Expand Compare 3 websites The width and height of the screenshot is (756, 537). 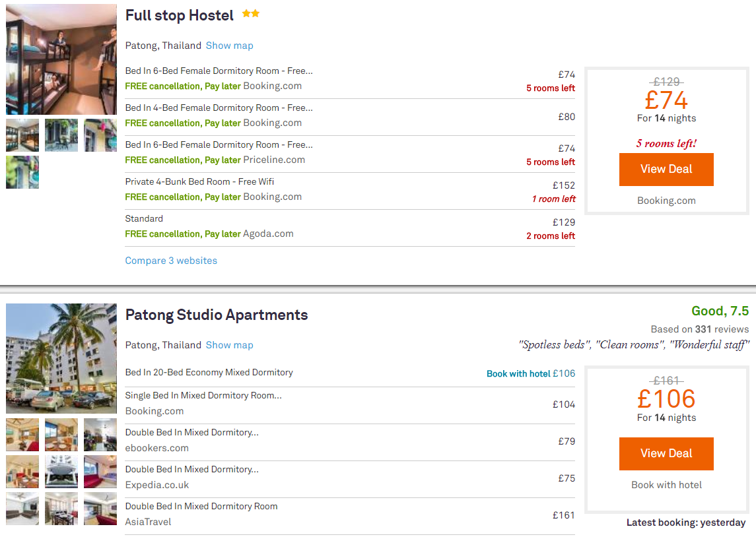point(171,261)
